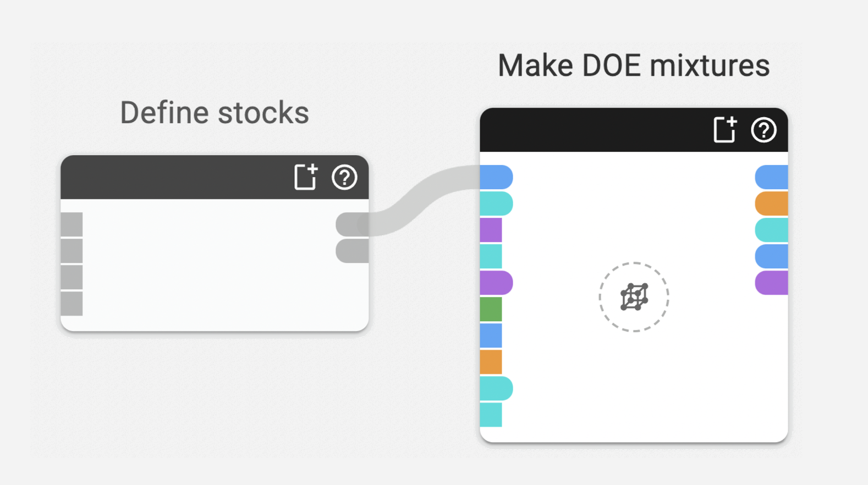Image resolution: width=868 pixels, height=485 pixels.
Task: Select the teal output port on Make DOE mixtures
Action: coord(771,230)
